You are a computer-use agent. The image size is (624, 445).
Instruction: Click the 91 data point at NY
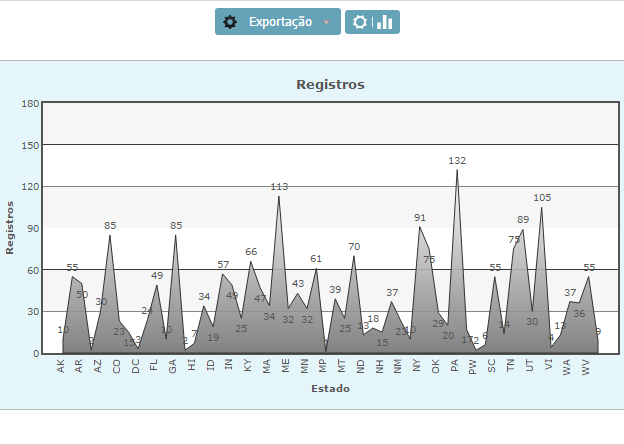(x=420, y=227)
